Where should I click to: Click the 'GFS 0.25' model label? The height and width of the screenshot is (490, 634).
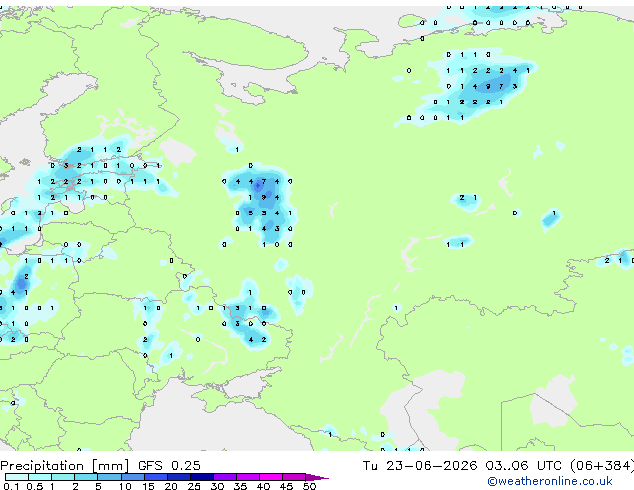169,466
